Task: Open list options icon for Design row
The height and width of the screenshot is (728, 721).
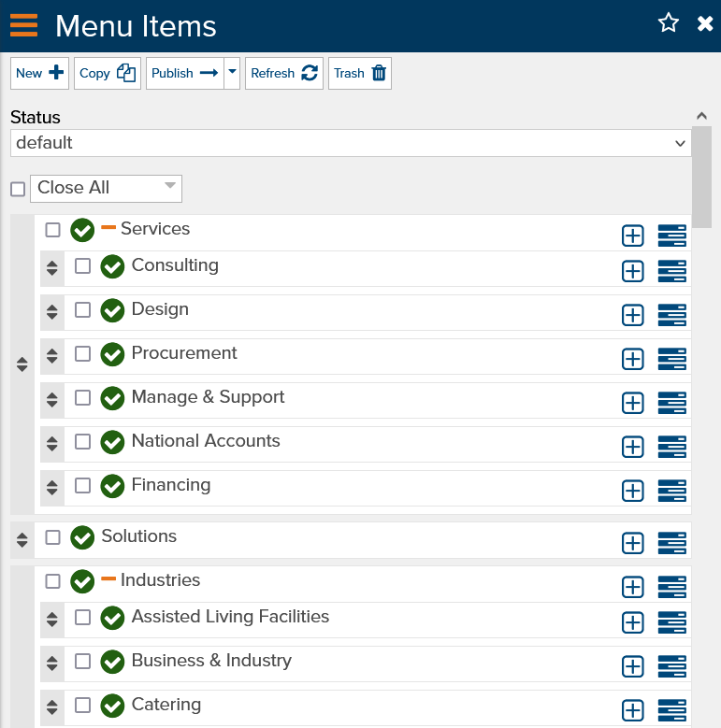Action: 671,315
